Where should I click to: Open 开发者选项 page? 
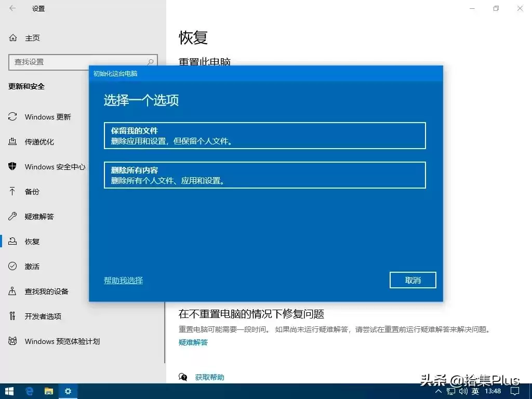pos(43,316)
